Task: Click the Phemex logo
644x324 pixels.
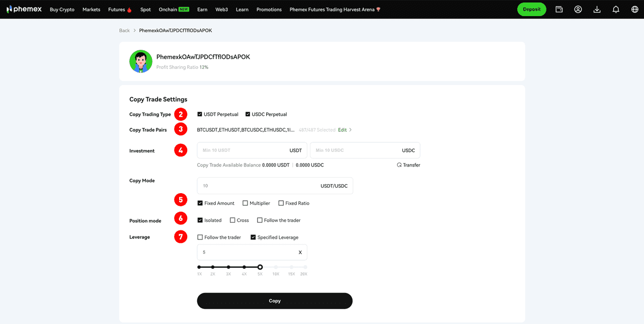Action: [24, 10]
